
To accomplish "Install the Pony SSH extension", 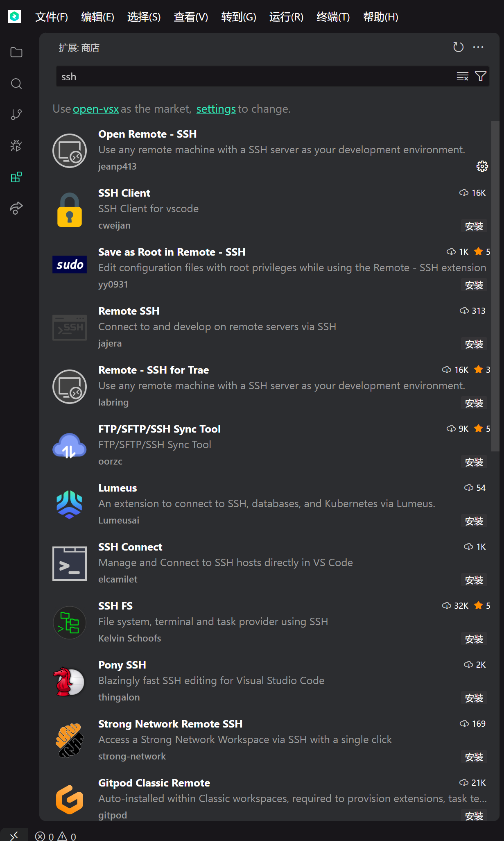I will pos(474,698).
